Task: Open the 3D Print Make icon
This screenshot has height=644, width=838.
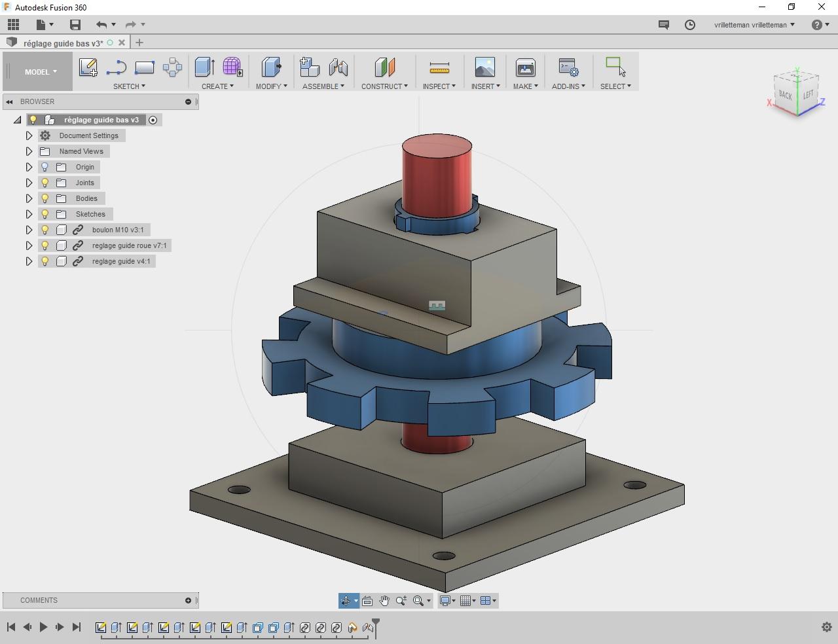Action: (525, 67)
